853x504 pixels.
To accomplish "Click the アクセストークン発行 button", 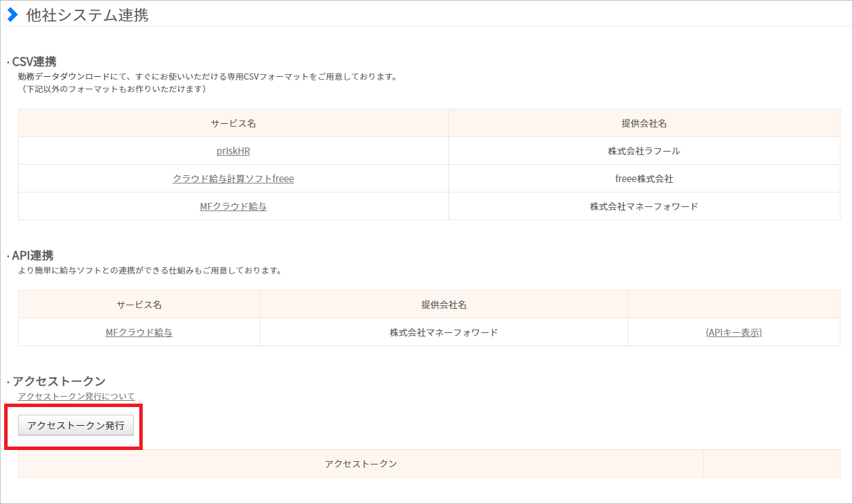I will pyautogui.click(x=76, y=426).
